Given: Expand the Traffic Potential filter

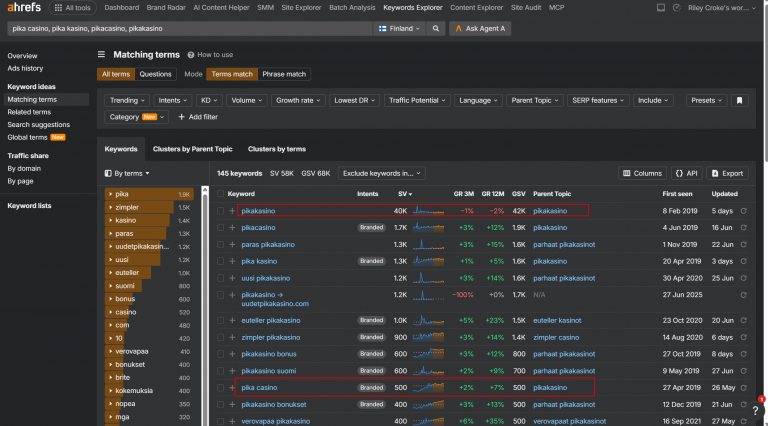Looking at the screenshot, I should click(x=417, y=100).
